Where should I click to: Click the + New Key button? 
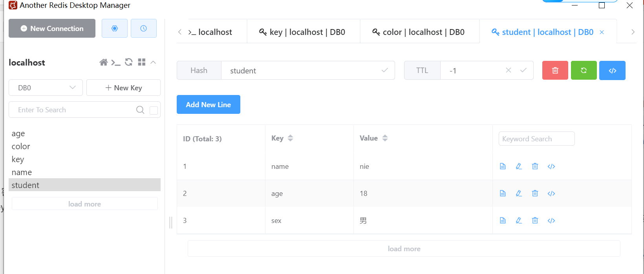pos(123,88)
